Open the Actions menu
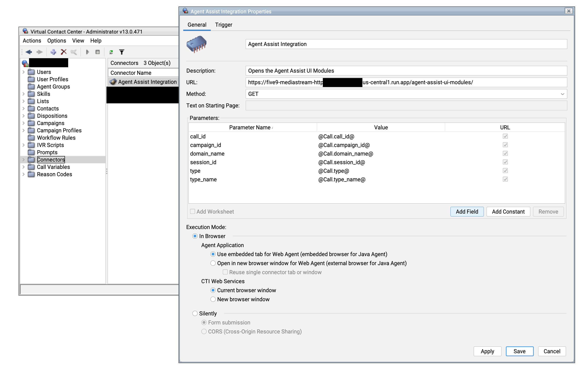Viewport: 588px width, 373px height. tap(32, 41)
